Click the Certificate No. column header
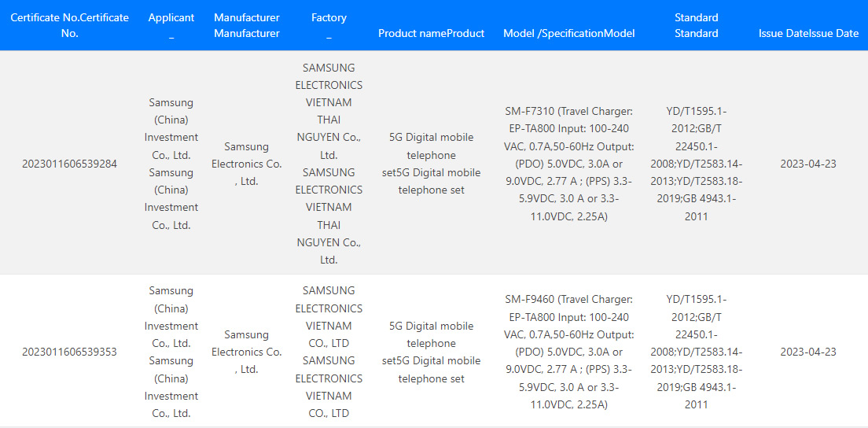Screen dimensions: 868x428 70,25
